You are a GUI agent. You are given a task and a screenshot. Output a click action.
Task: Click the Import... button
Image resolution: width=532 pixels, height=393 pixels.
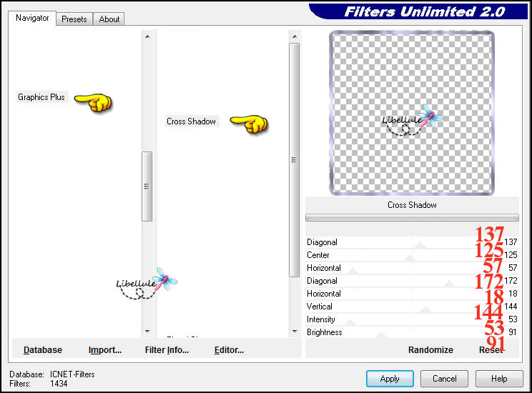(x=105, y=350)
